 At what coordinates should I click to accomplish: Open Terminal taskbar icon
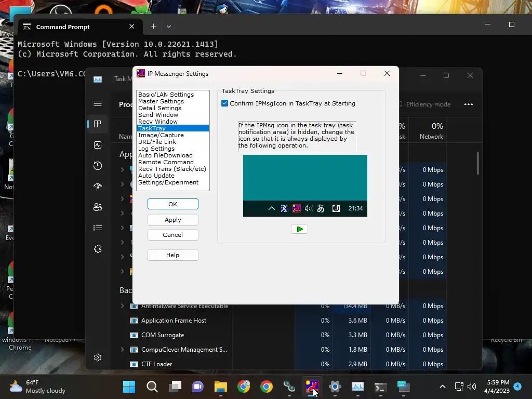pyautogui.click(x=381, y=387)
